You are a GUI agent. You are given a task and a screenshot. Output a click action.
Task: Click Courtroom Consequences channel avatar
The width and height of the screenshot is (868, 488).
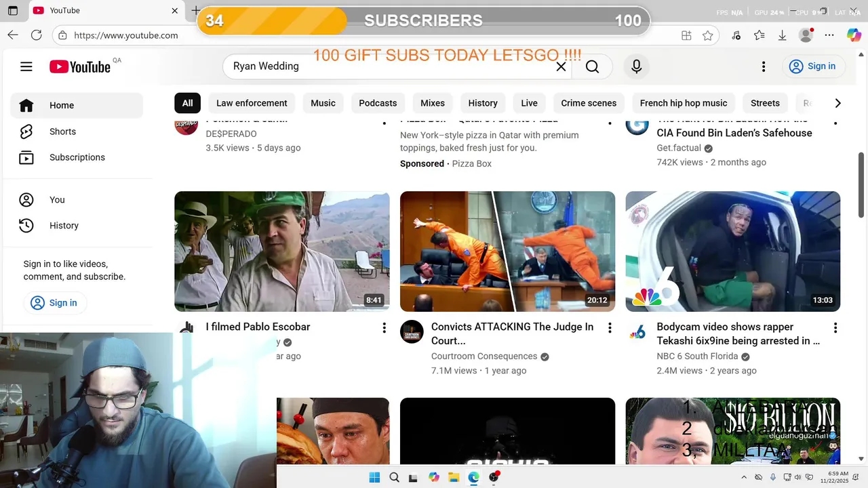click(412, 332)
